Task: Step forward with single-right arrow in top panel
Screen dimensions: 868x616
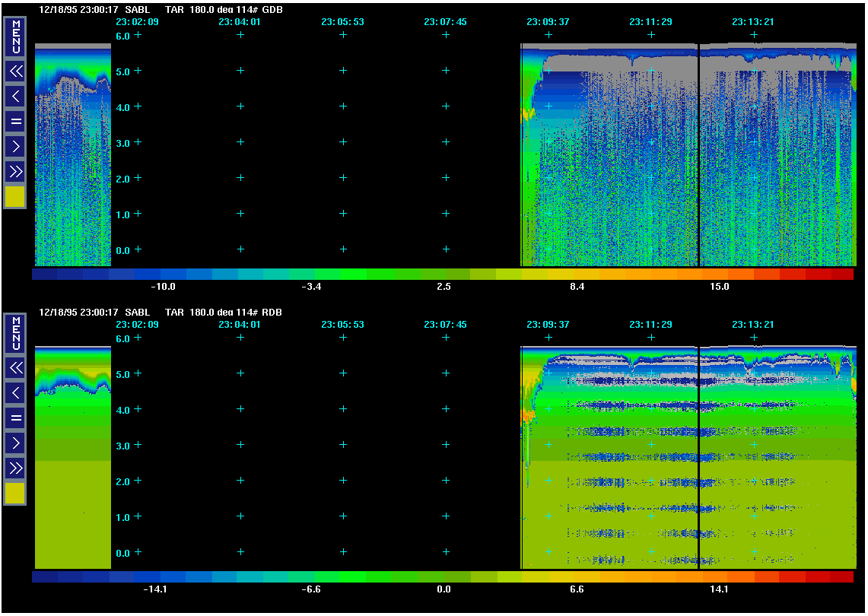Action: click(x=15, y=146)
